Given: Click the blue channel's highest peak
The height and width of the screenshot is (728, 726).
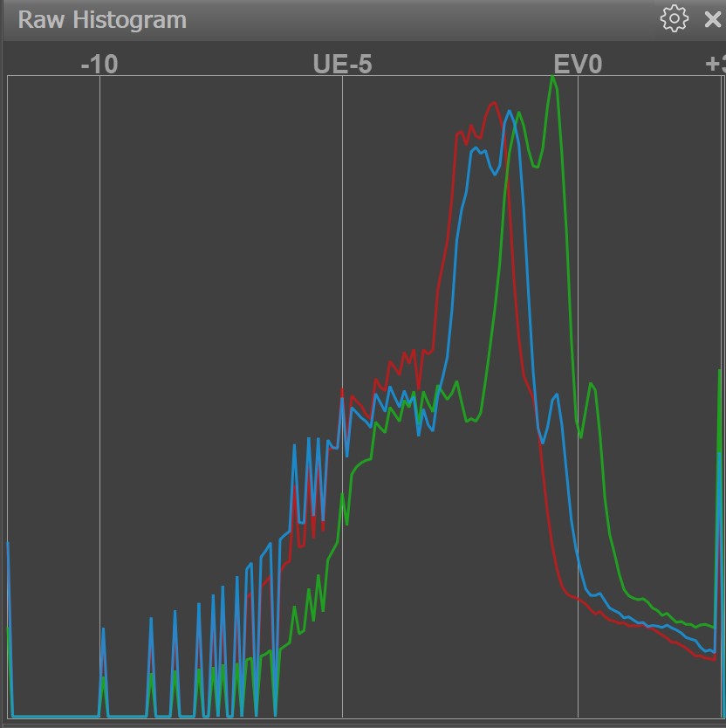Looking at the screenshot, I should tap(509, 112).
